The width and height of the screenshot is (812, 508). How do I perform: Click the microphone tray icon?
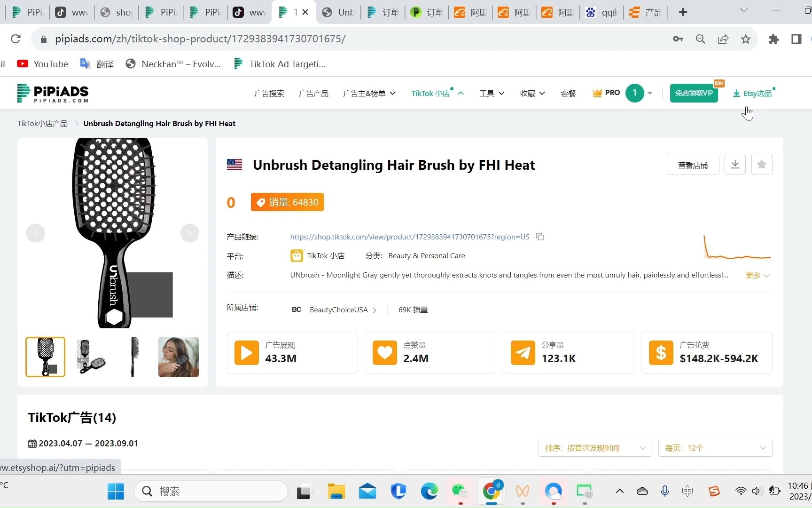(664, 492)
